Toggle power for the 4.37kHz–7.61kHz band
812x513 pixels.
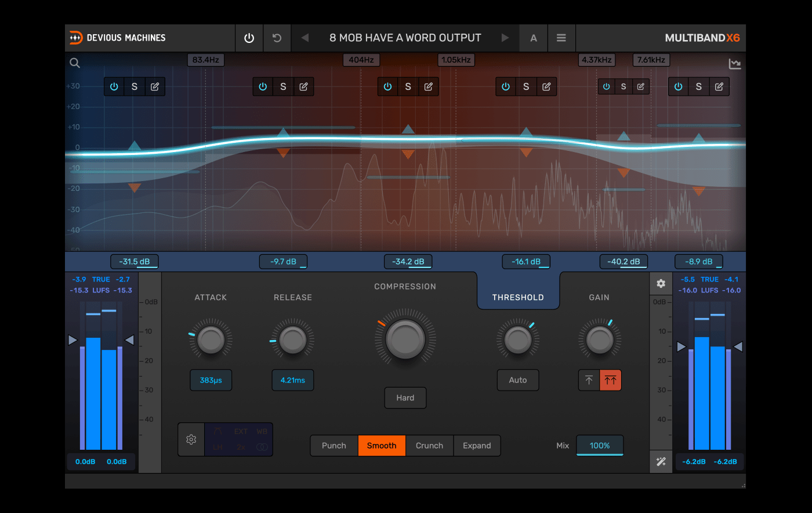click(607, 86)
